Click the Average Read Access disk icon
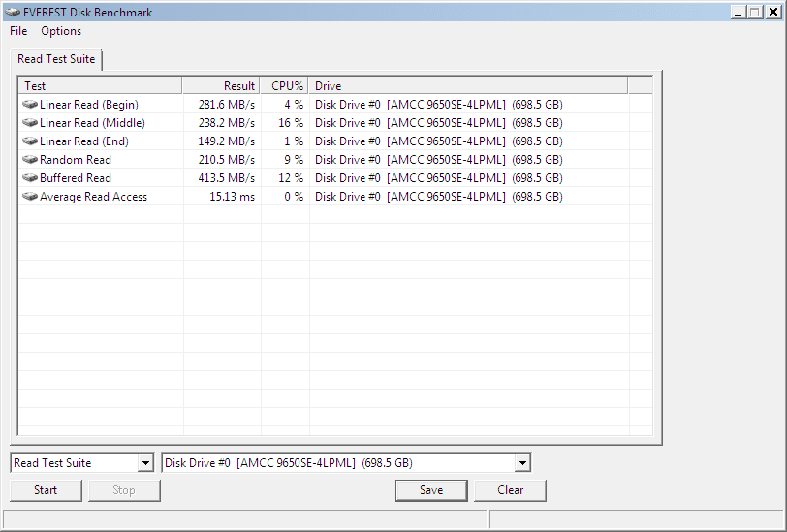Viewport: 787px width, 532px height. point(30,197)
